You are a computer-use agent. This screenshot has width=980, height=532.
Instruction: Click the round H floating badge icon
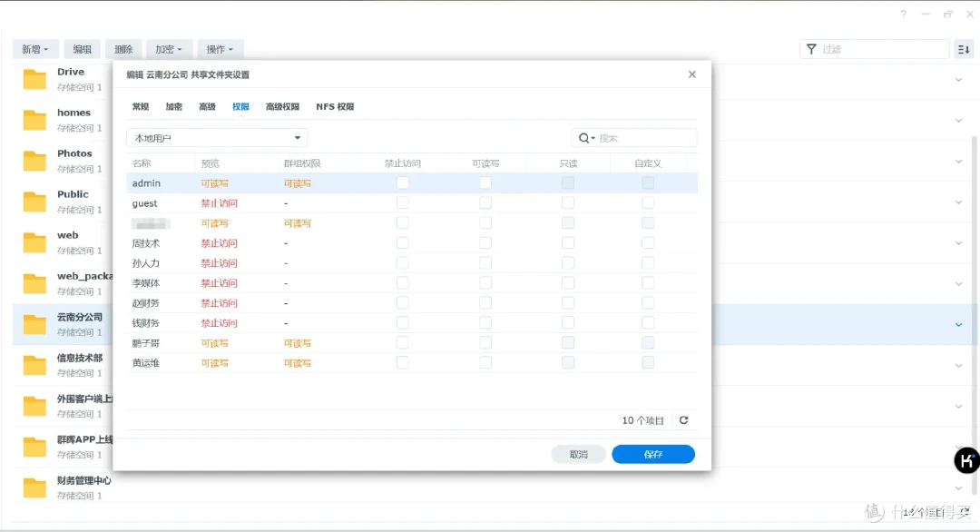[x=966, y=460]
